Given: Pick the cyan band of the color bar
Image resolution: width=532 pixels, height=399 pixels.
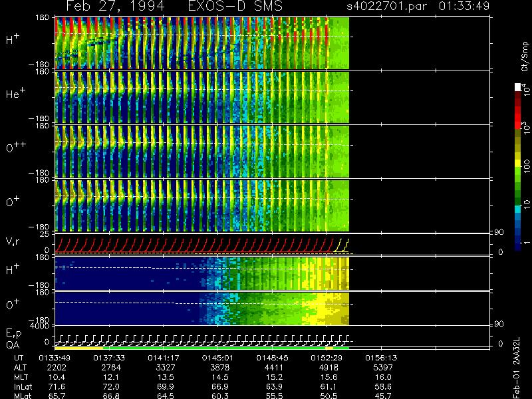Looking at the screenshot, I should pos(518,209).
